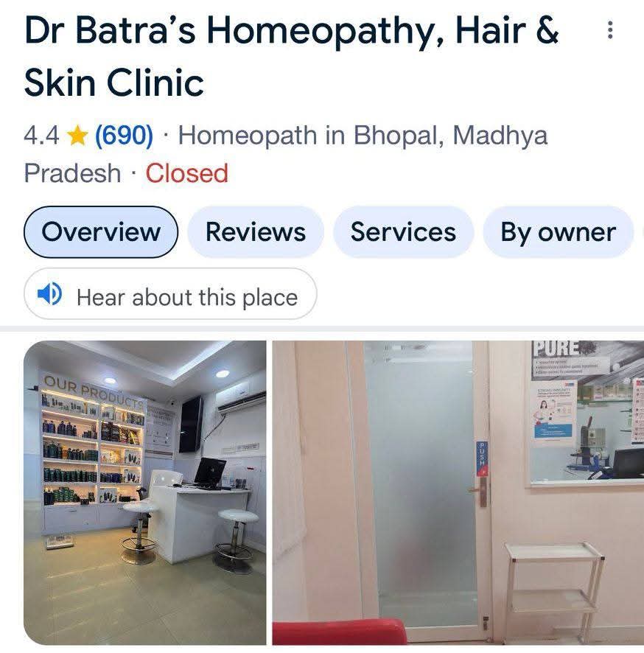
Task: Open the product shelf reception photo
Action: 145,492
